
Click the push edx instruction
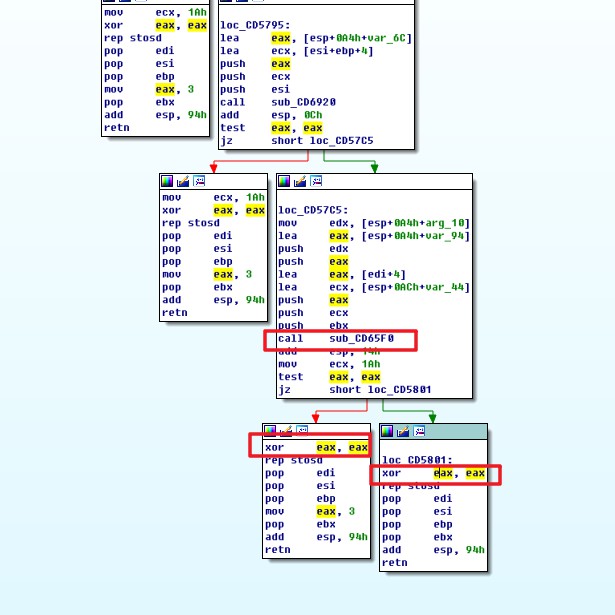tap(313, 249)
